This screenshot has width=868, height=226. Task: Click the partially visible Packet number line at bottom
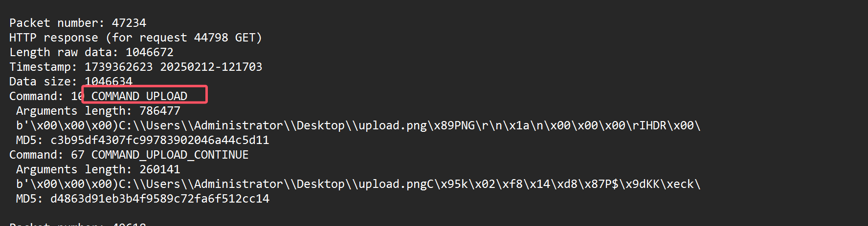(78, 224)
